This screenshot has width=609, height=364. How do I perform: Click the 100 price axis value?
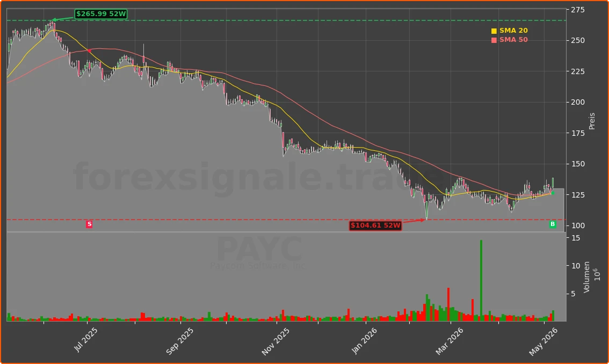[x=577, y=225]
